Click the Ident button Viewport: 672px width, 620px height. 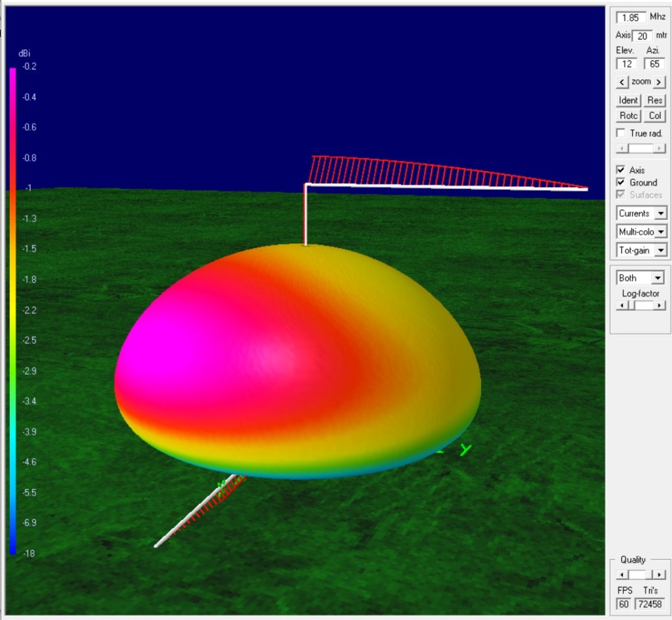click(628, 100)
